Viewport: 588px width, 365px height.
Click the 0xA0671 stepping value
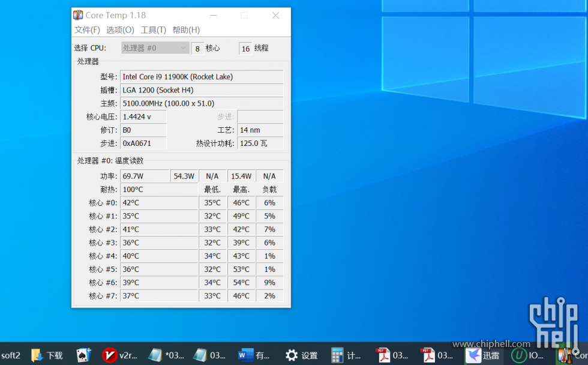[x=143, y=143]
